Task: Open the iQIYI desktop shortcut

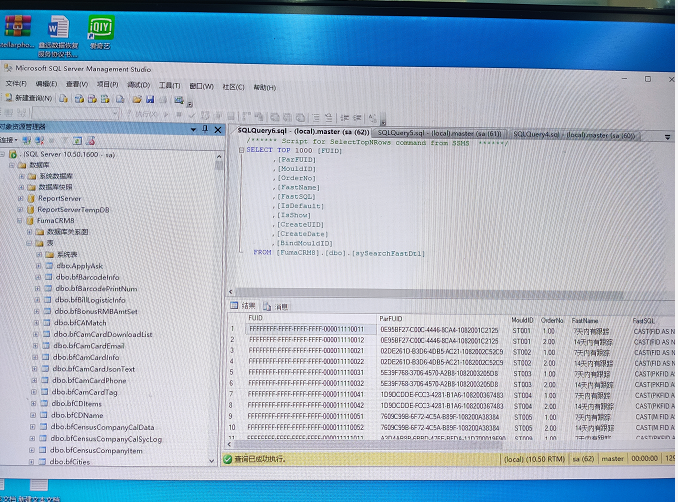Action: point(100,27)
